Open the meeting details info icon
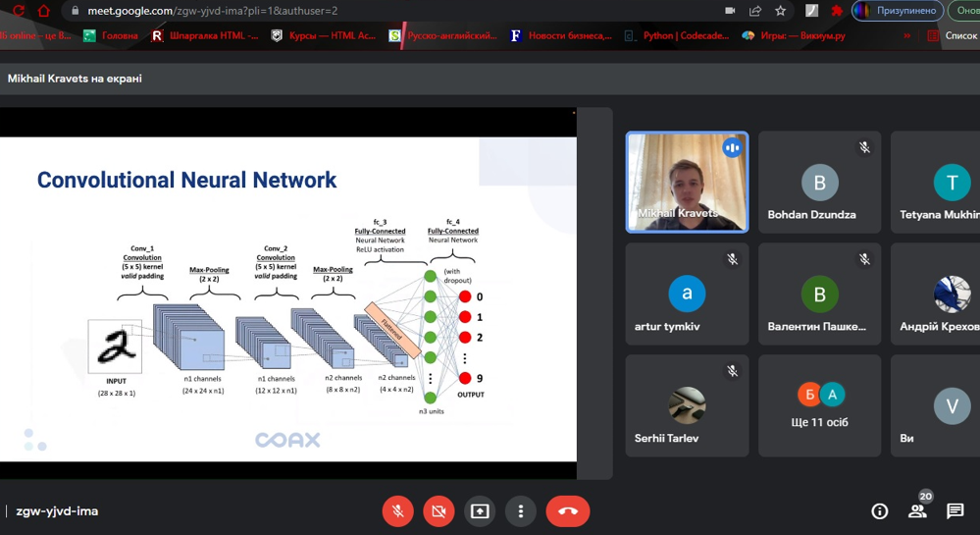980x535 pixels. pos(880,511)
